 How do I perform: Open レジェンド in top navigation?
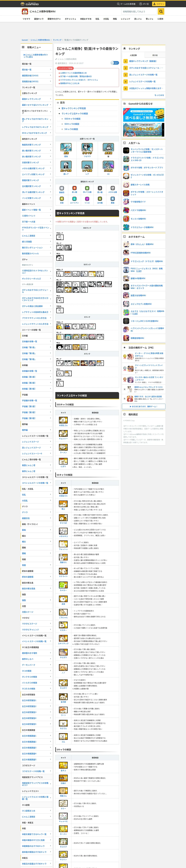(126, 19)
